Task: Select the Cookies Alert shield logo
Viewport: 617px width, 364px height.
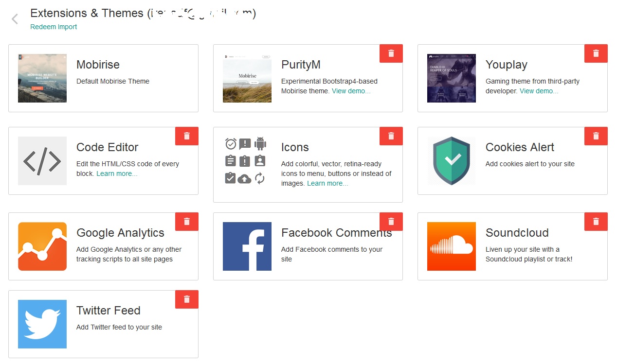Action: [451, 161]
